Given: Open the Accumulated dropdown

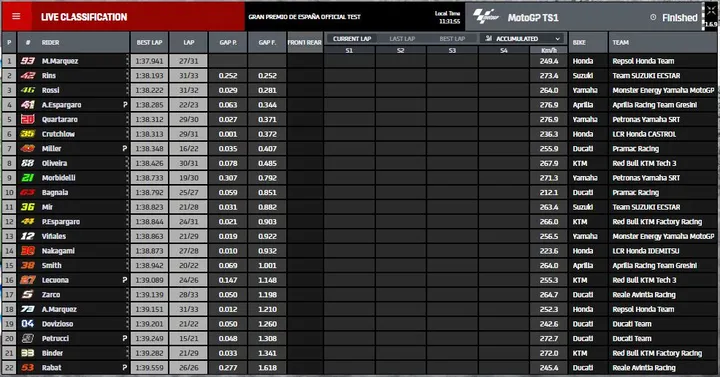Looking at the screenshot, I should click(523, 39).
